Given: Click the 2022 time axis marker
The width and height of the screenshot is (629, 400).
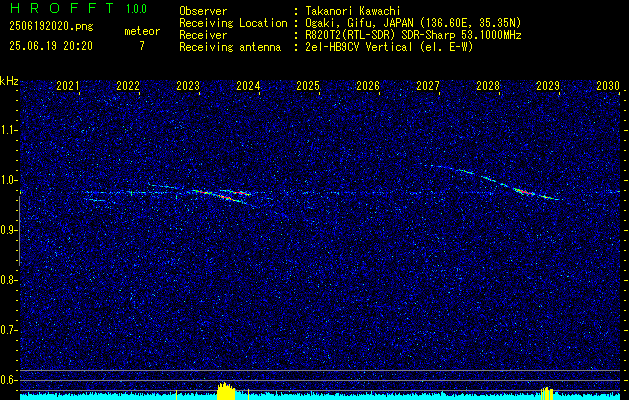Looking at the screenshot, I should [128, 86].
